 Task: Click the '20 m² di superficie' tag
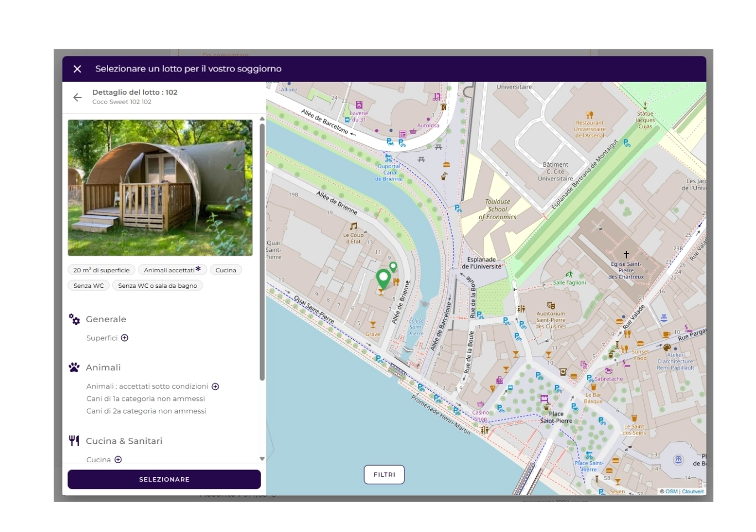[x=101, y=270]
